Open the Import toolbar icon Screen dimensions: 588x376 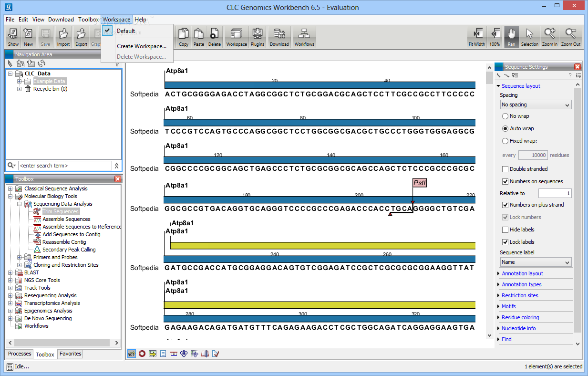click(63, 37)
